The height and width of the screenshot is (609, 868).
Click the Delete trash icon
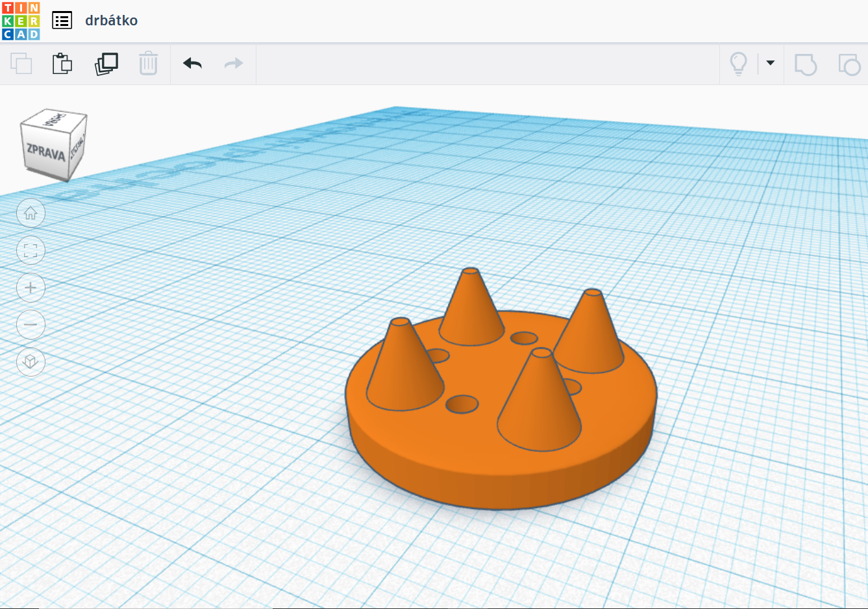[x=148, y=64]
